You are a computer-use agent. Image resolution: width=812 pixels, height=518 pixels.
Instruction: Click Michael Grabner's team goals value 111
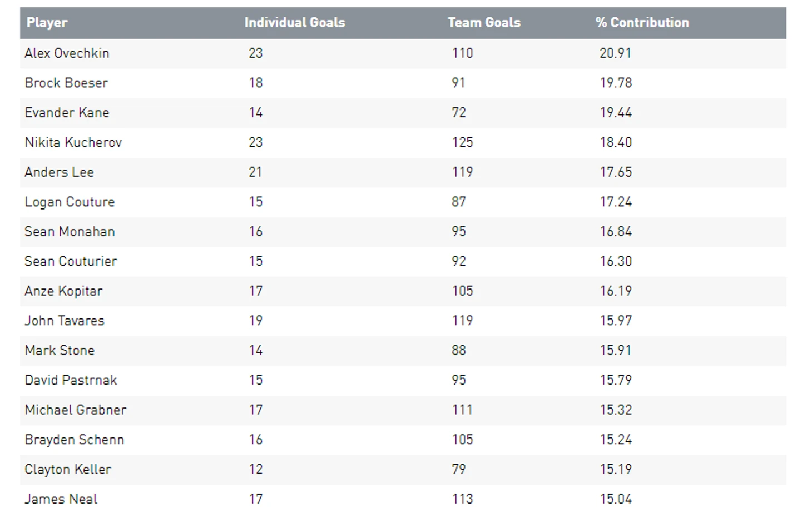[462, 410]
